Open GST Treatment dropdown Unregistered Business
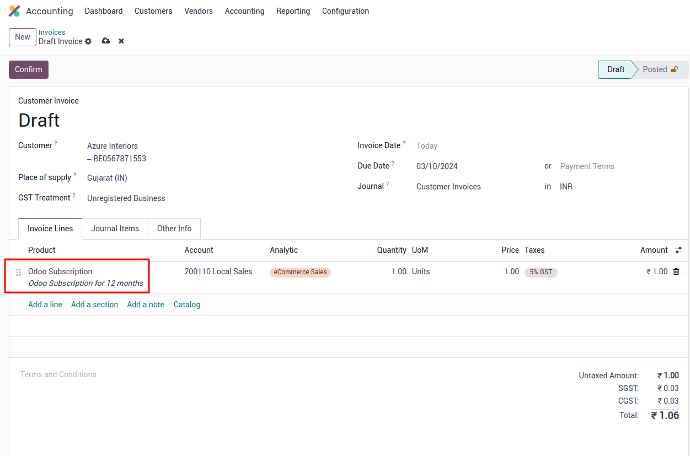The image size is (690, 456). [126, 199]
